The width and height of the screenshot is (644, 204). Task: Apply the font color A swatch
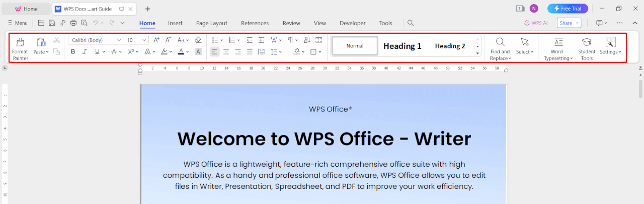[181, 51]
